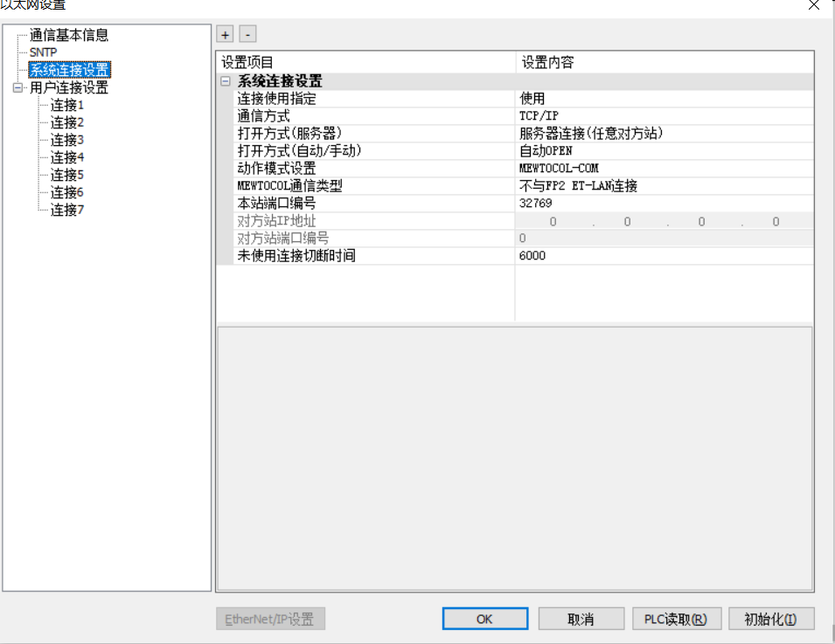Select 连接7 in the tree
The height and width of the screenshot is (644, 835).
[x=66, y=211]
